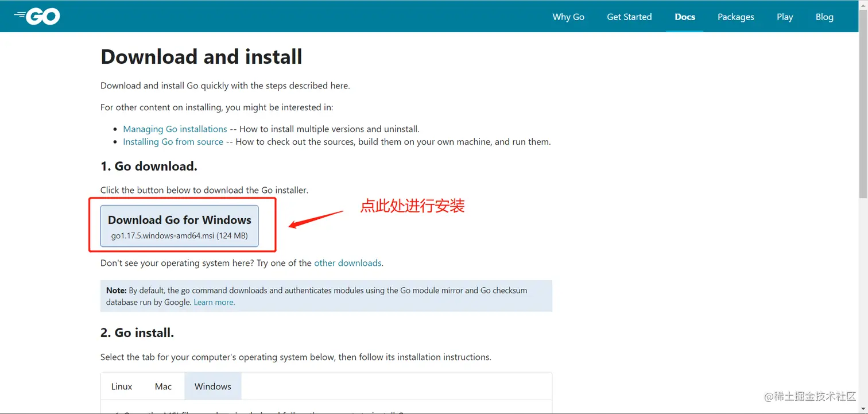Click the page's vertical scrollbar thumb
The width and height of the screenshot is (868, 414).
tap(863, 103)
